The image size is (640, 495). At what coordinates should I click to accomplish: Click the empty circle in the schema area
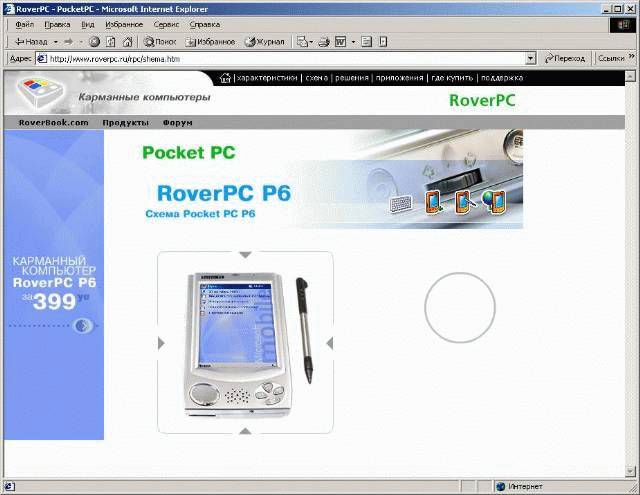pyautogui.click(x=460, y=308)
